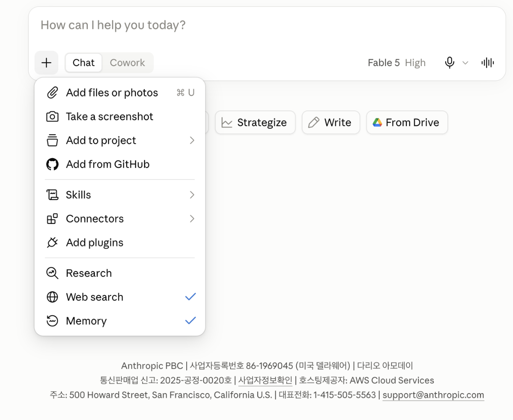Click the Strategize suggestion button
Viewport: 513px width, 420px height.
point(255,122)
